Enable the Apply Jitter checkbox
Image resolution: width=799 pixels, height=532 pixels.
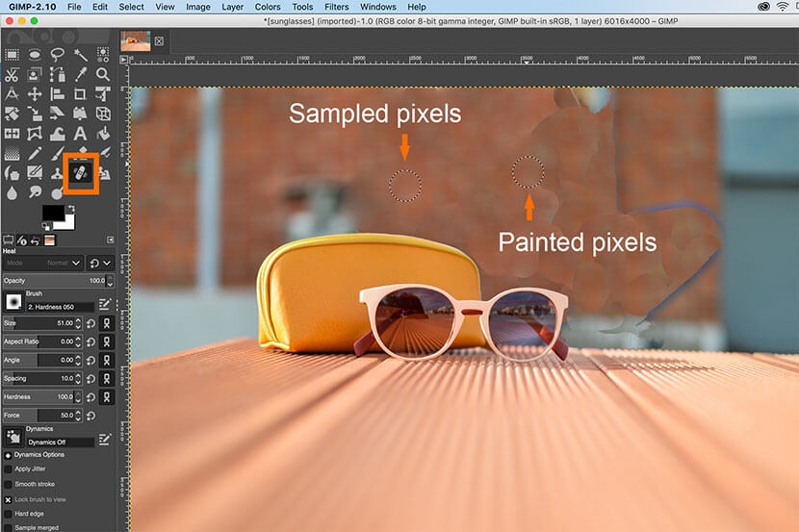tap(9, 469)
